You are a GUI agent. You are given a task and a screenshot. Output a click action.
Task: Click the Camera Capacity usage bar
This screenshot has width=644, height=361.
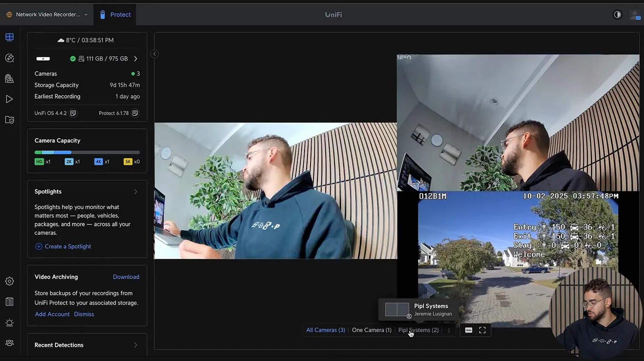(x=87, y=152)
